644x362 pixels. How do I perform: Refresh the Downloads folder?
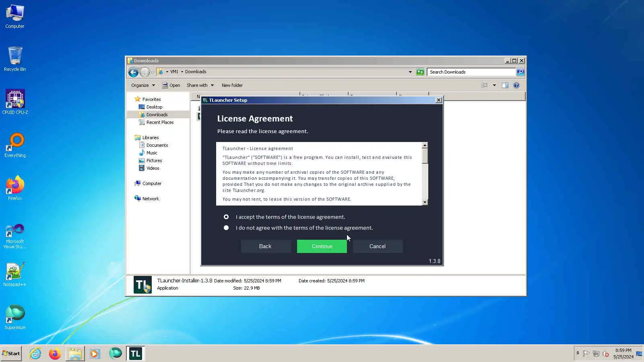coord(420,72)
